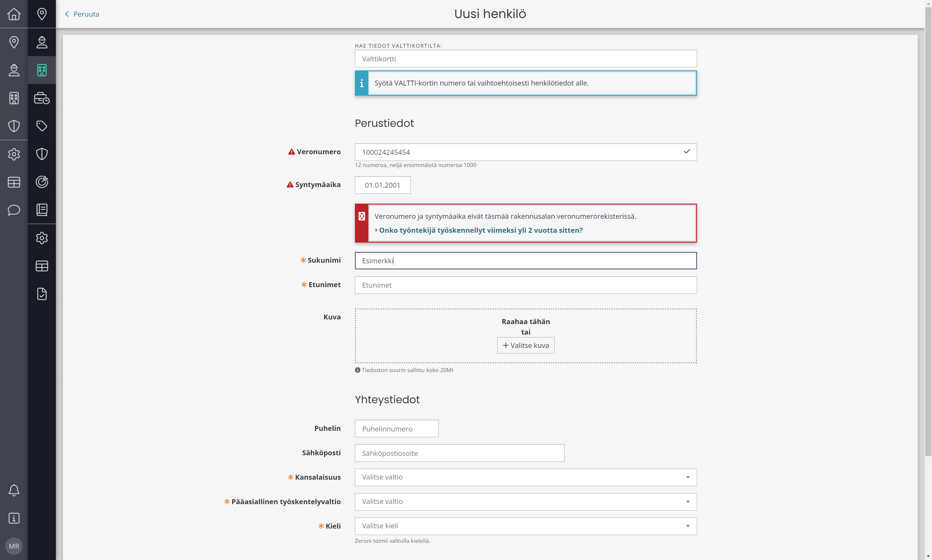The image size is (932, 560).
Task: Click the chat bubble icon in the left sidebar
Action: pyautogui.click(x=14, y=210)
